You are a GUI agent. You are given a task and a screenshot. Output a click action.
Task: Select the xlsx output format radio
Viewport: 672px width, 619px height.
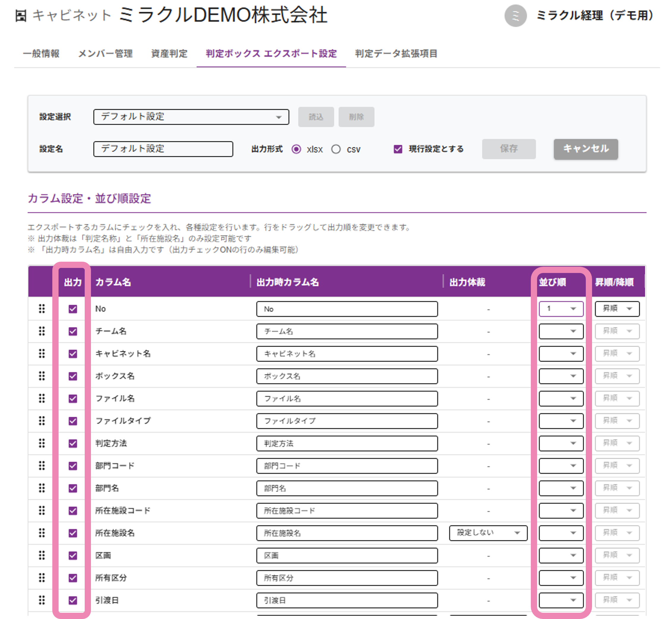pyautogui.click(x=296, y=149)
